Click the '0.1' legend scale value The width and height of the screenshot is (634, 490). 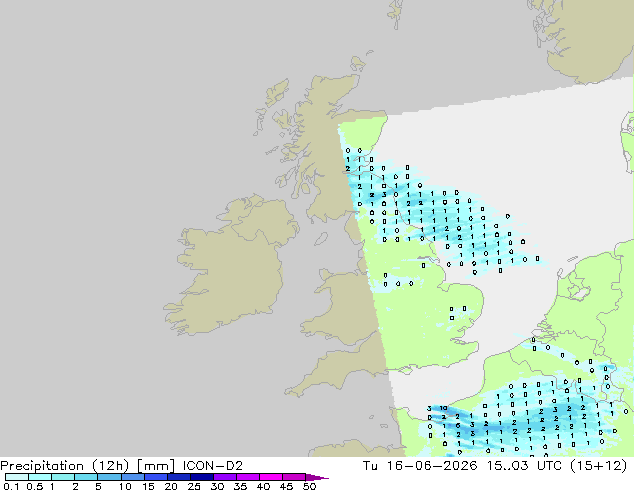pos(11,486)
